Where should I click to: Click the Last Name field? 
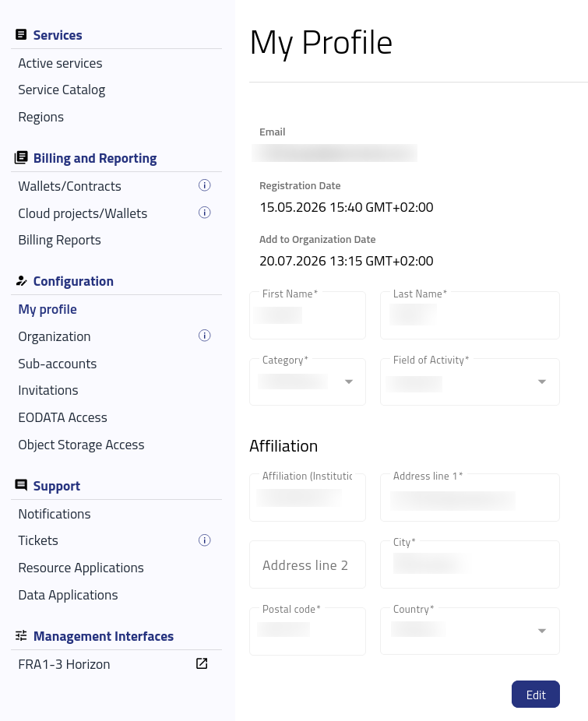[x=470, y=315]
